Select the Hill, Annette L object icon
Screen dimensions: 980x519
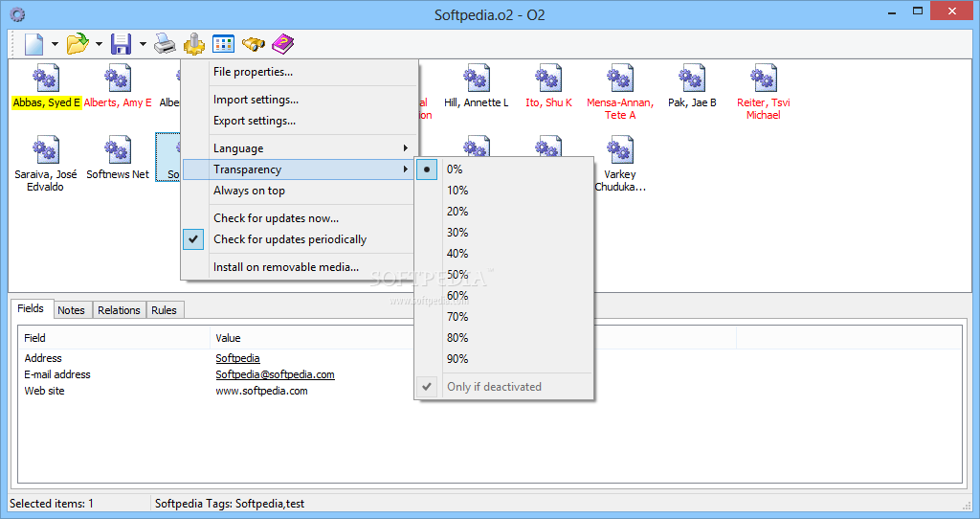click(477, 79)
